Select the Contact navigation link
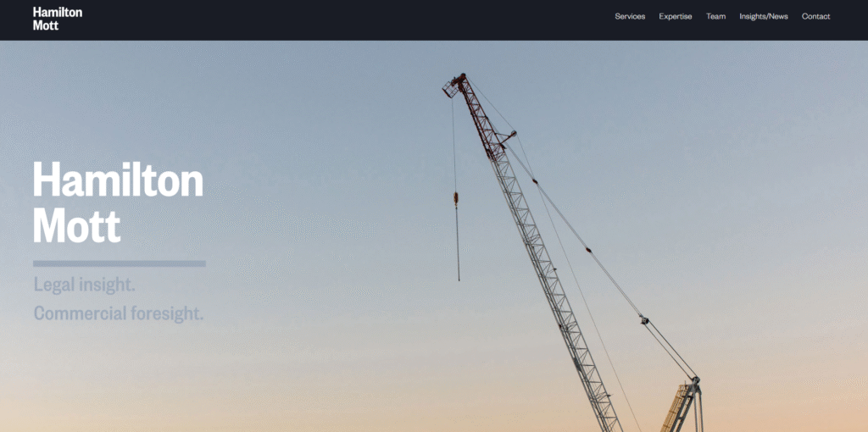 tap(816, 17)
